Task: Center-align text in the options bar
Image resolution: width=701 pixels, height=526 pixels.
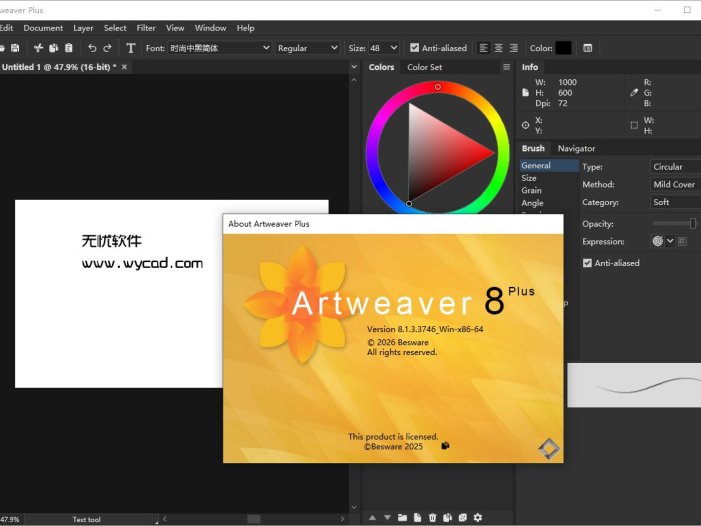Action: 498,48
